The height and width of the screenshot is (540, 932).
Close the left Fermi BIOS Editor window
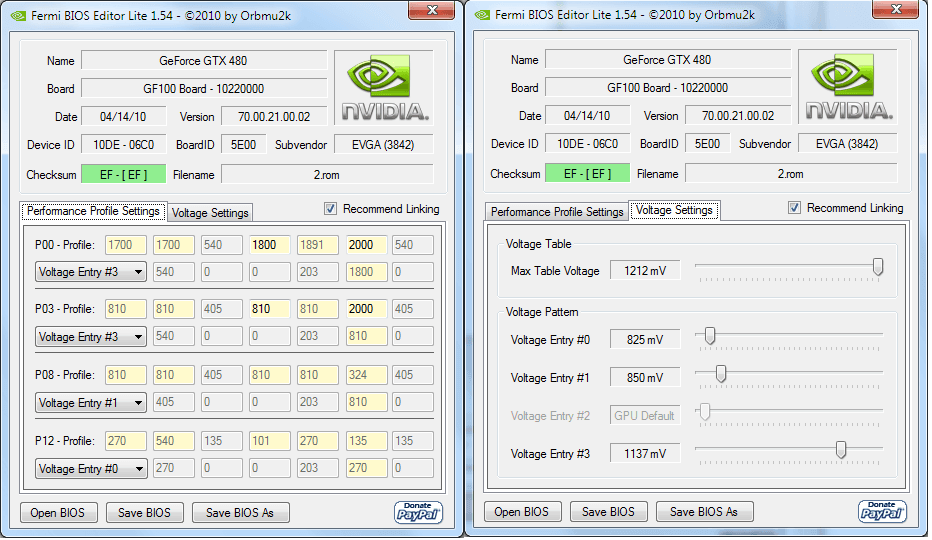pos(432,10)
